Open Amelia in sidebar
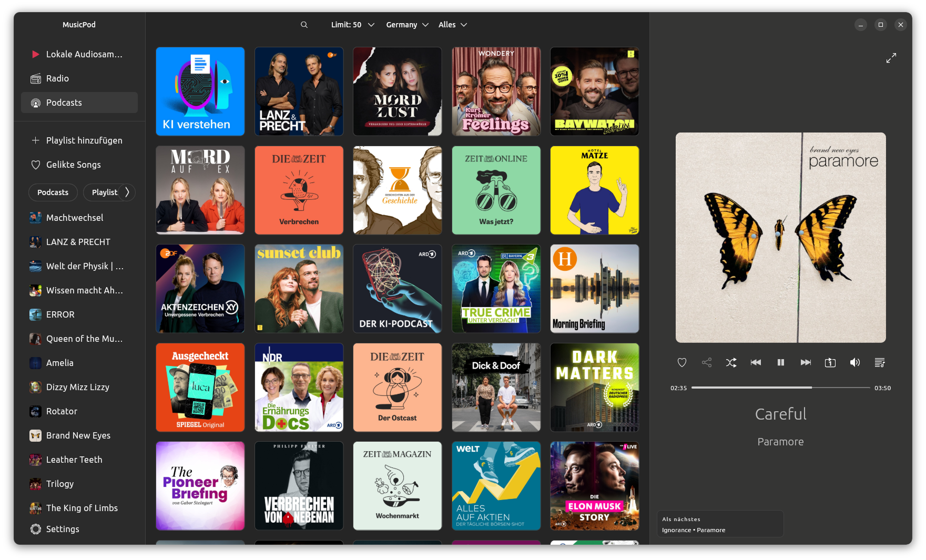Screen dimensions: 926x560 pos(79,363)
